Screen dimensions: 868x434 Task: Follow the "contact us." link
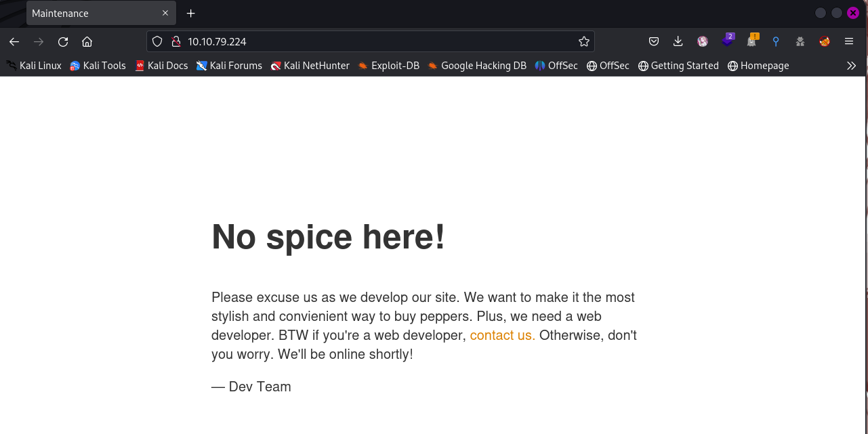pyautogui.click(x=502, y=335)
